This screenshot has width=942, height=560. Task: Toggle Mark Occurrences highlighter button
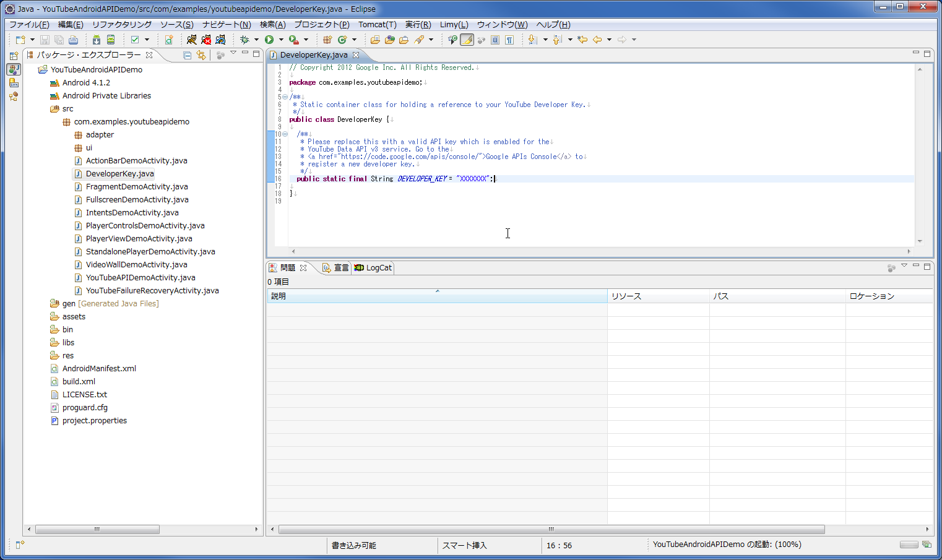(x=467, y=40)
